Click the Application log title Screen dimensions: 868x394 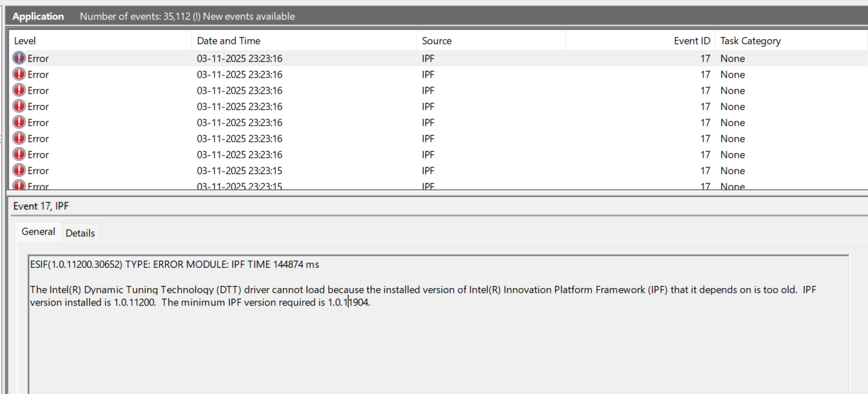[38, 16]
